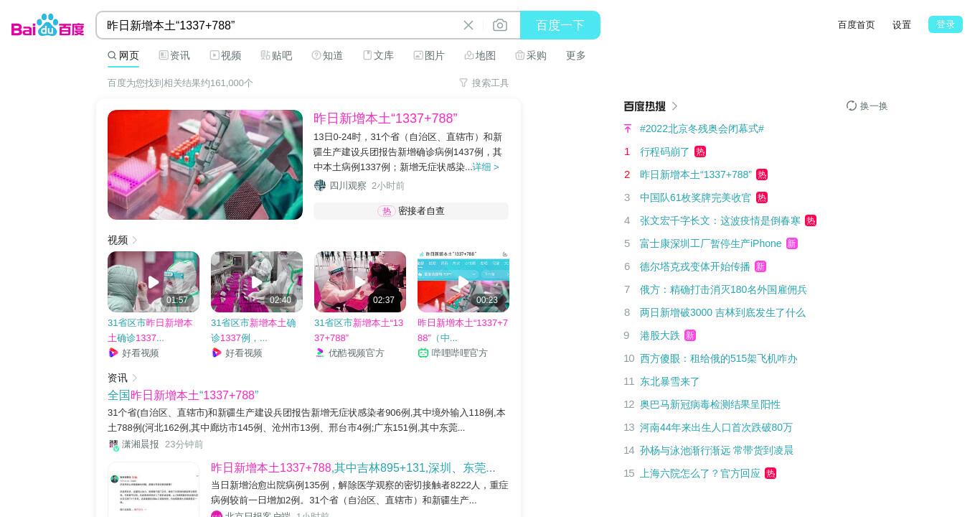Open hot search 奥巴马新冠病毒检测结果呈阳性
Screen dimensions: 980x517
pos(710,404)
